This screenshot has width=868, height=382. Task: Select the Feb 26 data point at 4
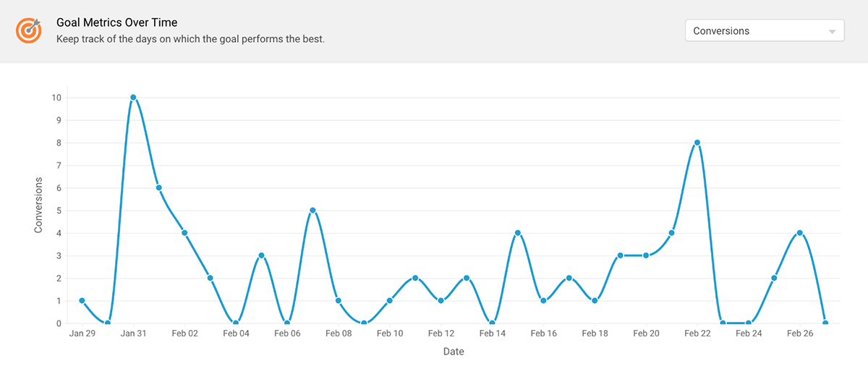click(x=800, y=233)
